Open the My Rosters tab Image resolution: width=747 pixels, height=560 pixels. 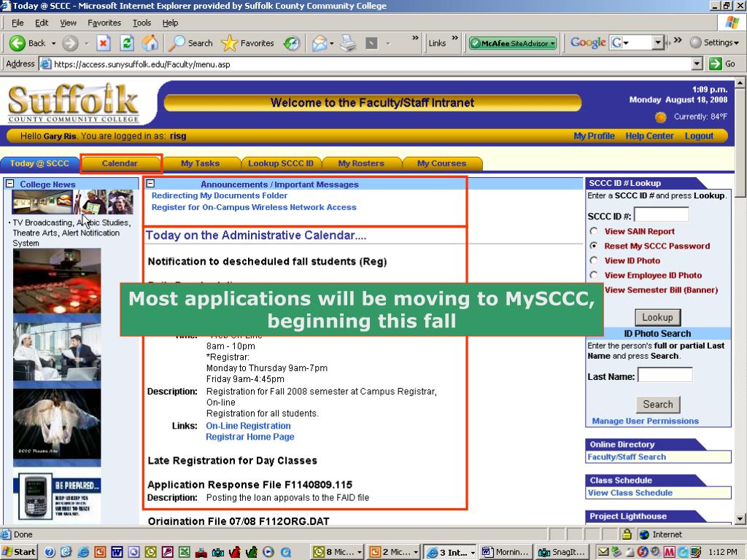point(361,163)
